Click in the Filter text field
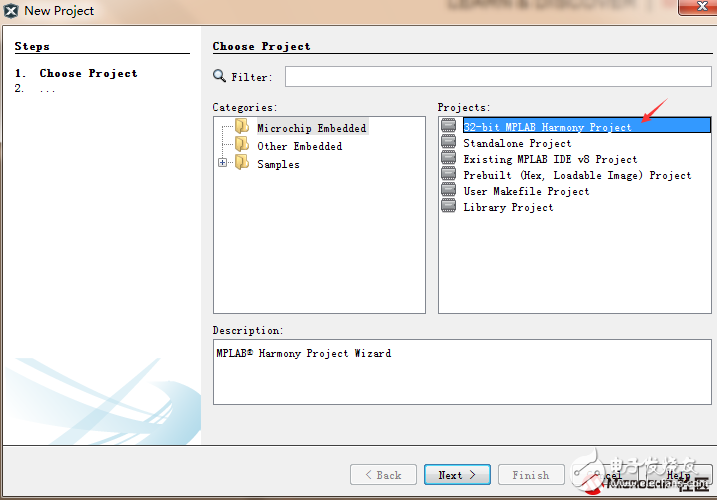The width and height of the screenshot is (717, 500). click(x=498, y=76)
